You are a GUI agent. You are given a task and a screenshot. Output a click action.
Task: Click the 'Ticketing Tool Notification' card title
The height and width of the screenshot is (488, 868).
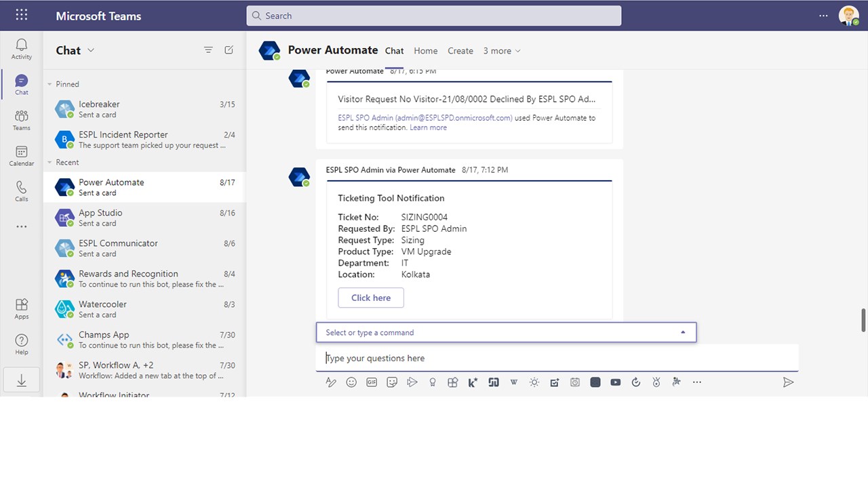[x=391, y=198]
